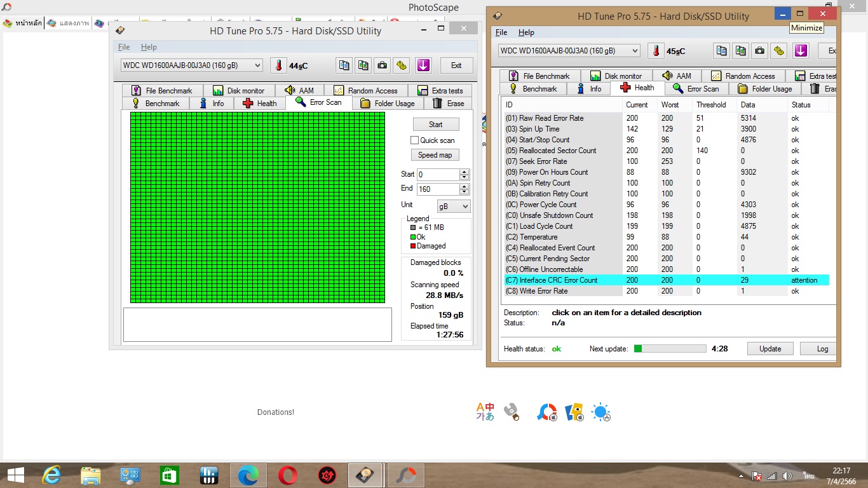Open File menu in left HD Tune window
Viewport: 868px width, 488px height.
(124, 47)
